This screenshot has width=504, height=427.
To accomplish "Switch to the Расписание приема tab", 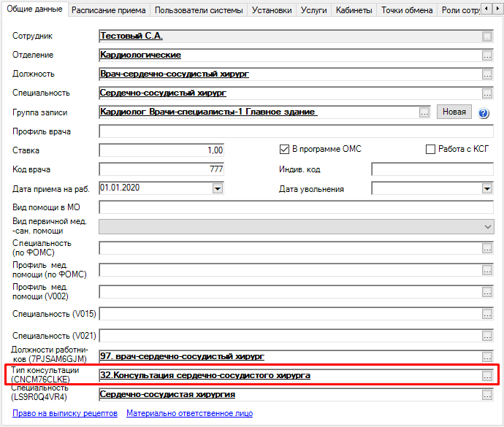I will [x=109, y=10].
